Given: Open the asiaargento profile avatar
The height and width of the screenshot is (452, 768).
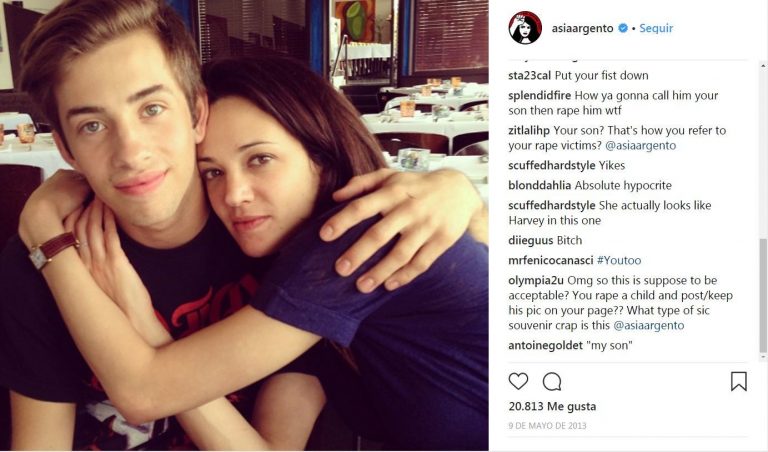Looking at the screenshot, I should 525,28.
